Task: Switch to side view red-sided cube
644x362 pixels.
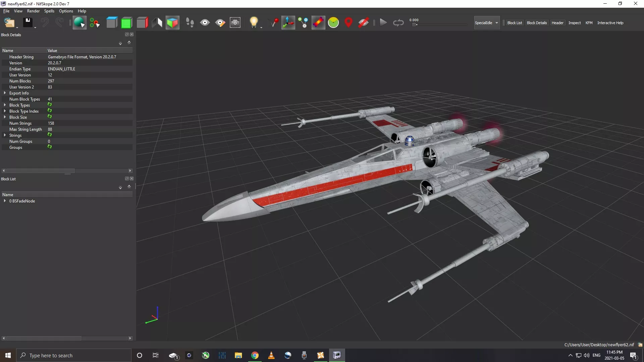Action: (142, 23)
